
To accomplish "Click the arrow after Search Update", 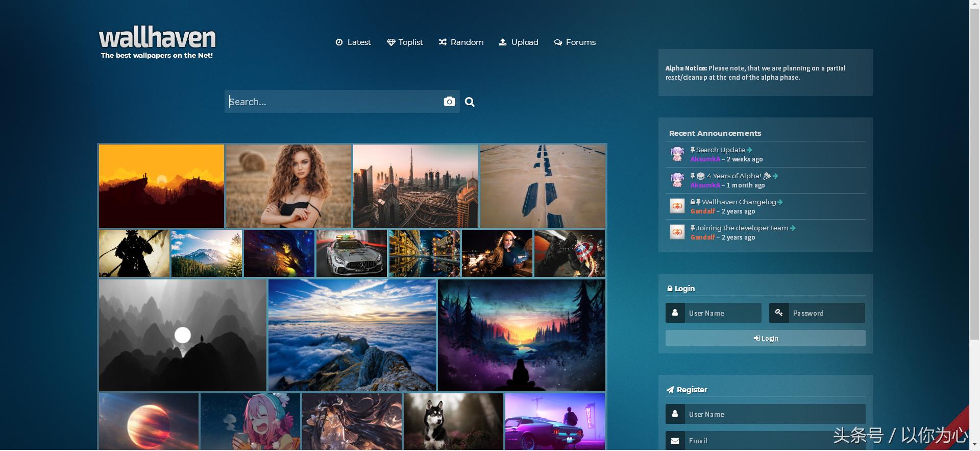I will click(x=749, y=150).
